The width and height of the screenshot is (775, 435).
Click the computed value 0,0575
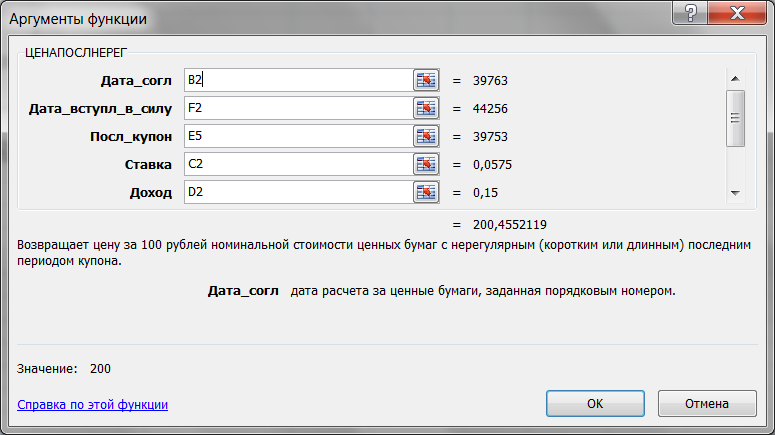coord(492,165)
